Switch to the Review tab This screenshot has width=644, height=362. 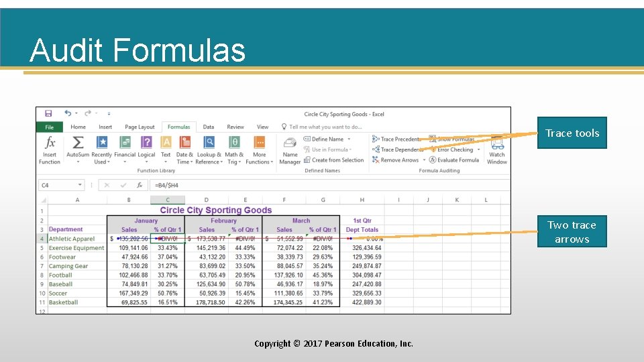[x=235, y=127]
